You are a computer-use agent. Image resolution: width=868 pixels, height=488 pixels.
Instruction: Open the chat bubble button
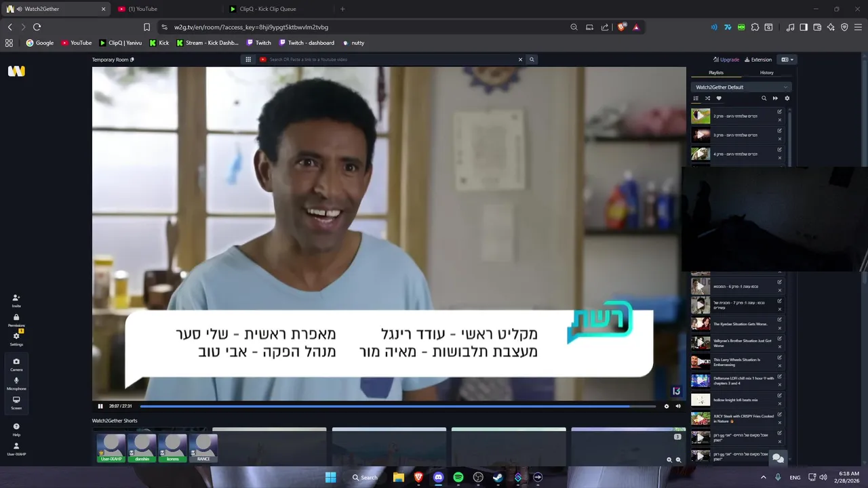pyautogui.click(x=778, y=458)
